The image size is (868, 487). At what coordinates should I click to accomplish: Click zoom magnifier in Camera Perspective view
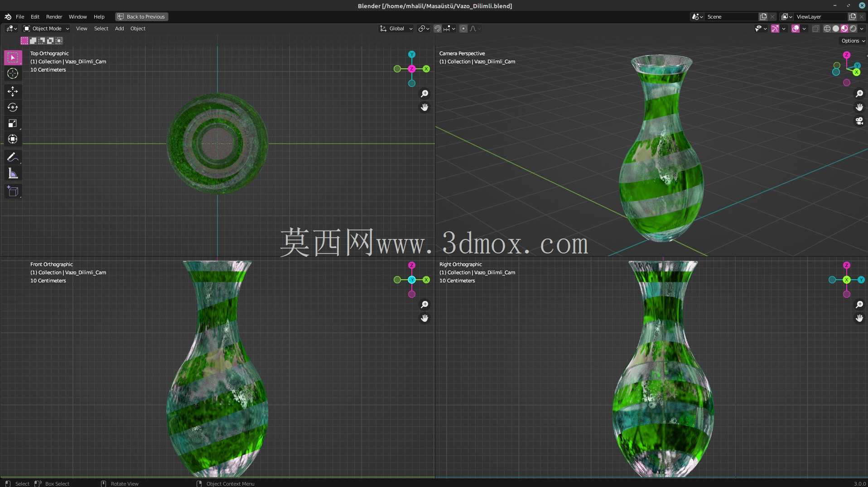(859, 94)
